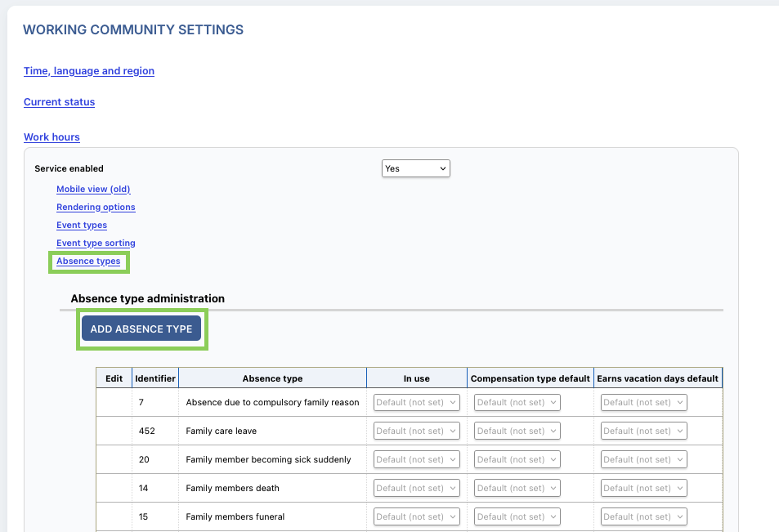This screenshot has width=779, height=532.
Task: Click the Add Absence Type button
Action: coord(141,329)
